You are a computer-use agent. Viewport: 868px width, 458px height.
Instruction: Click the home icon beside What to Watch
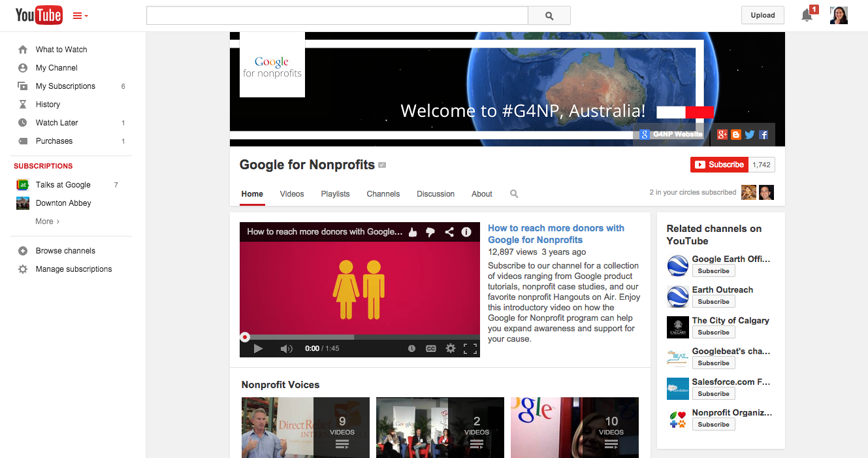[23, 50]
